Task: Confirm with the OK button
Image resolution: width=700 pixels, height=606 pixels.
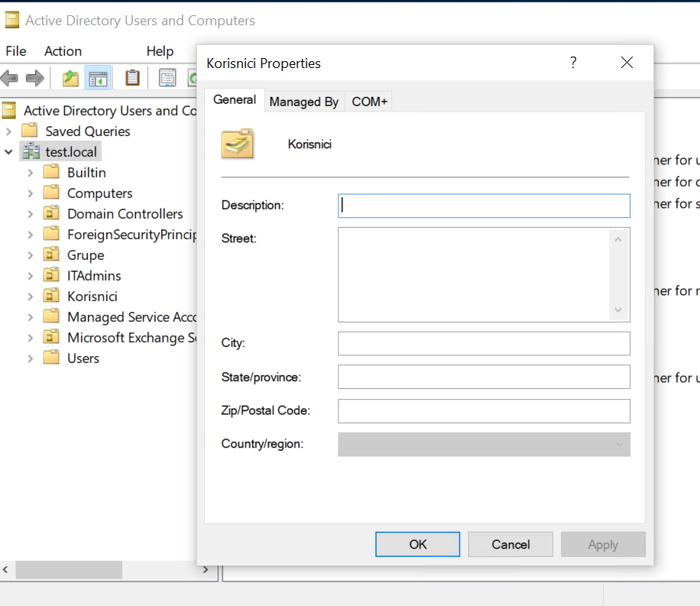Action: (417, 544)
